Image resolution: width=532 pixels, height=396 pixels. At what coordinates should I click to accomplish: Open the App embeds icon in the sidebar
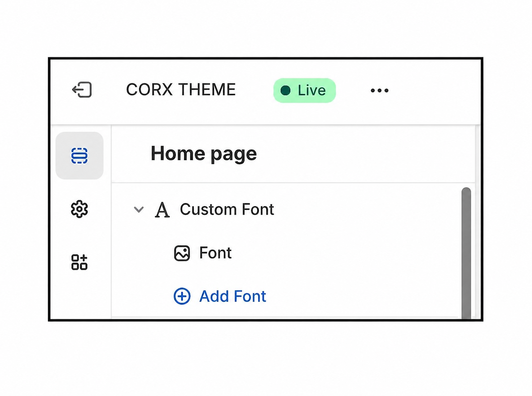click(79, 262)
